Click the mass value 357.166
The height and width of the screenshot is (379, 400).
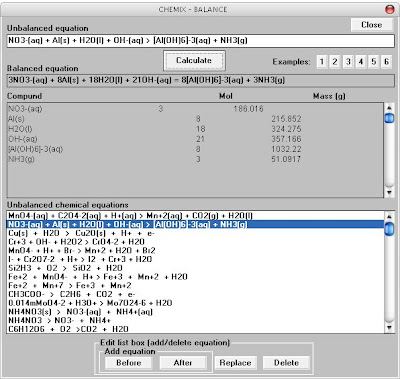point(286,139)
